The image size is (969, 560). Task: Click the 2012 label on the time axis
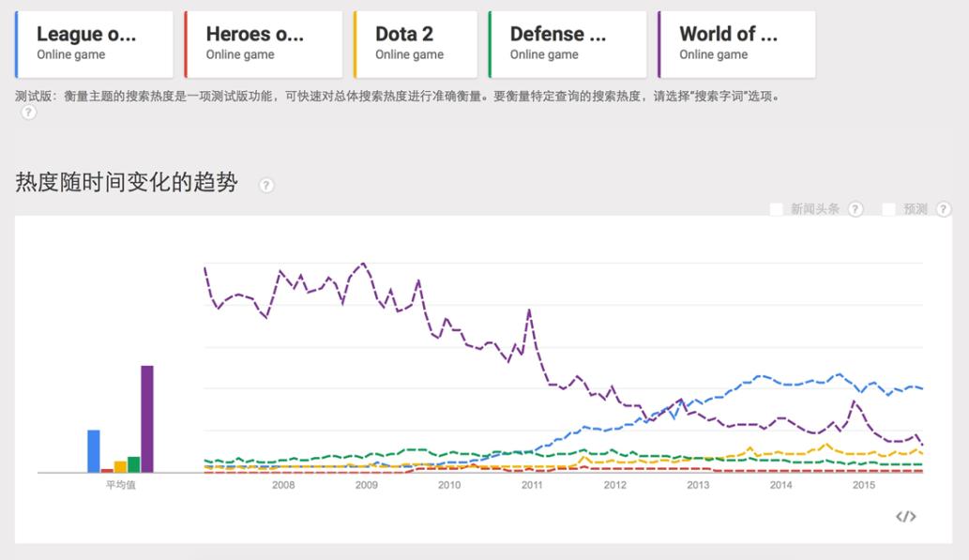pyautogui.click(x=614, y=486)
